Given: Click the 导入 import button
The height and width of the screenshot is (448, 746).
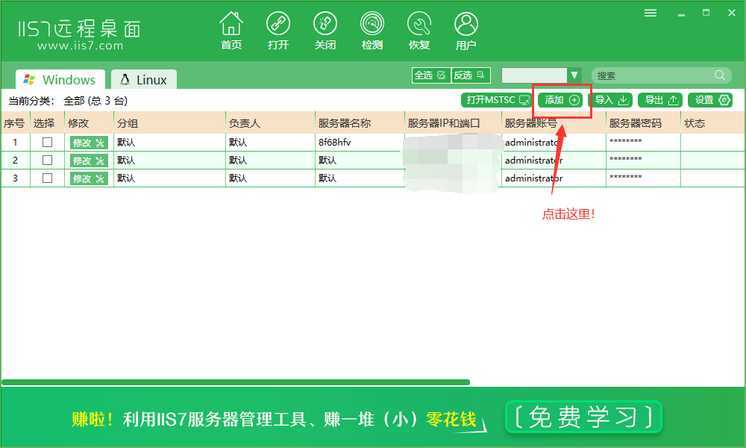Looking at the screenshot, I should [x=611, y=100].
